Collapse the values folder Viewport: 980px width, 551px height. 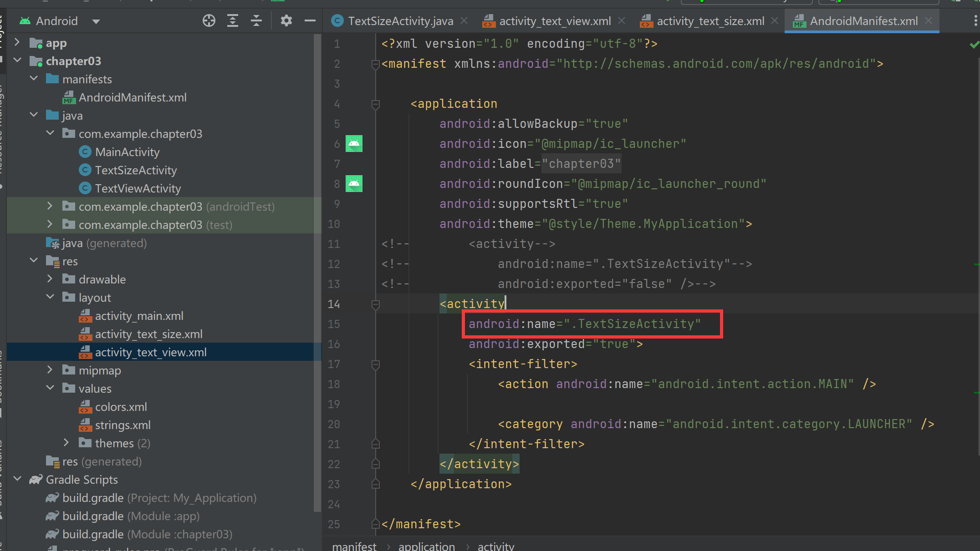(x=50, y=388)
